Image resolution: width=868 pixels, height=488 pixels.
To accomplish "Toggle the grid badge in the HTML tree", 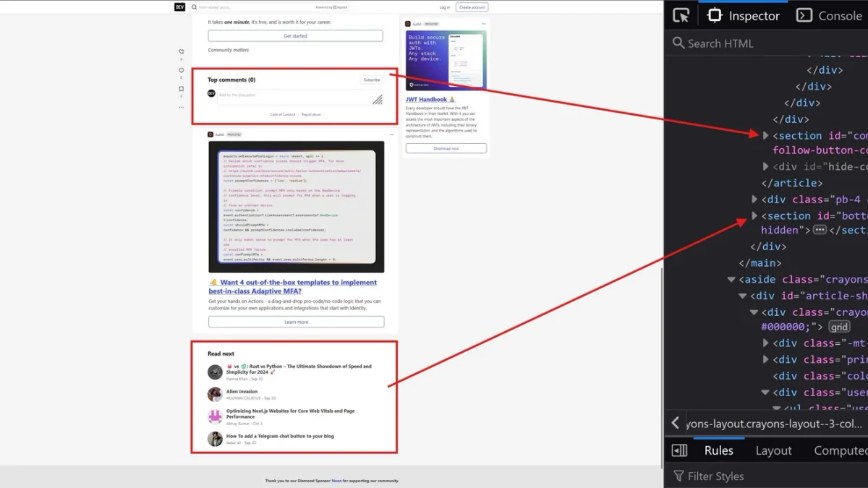I will 839,327.
